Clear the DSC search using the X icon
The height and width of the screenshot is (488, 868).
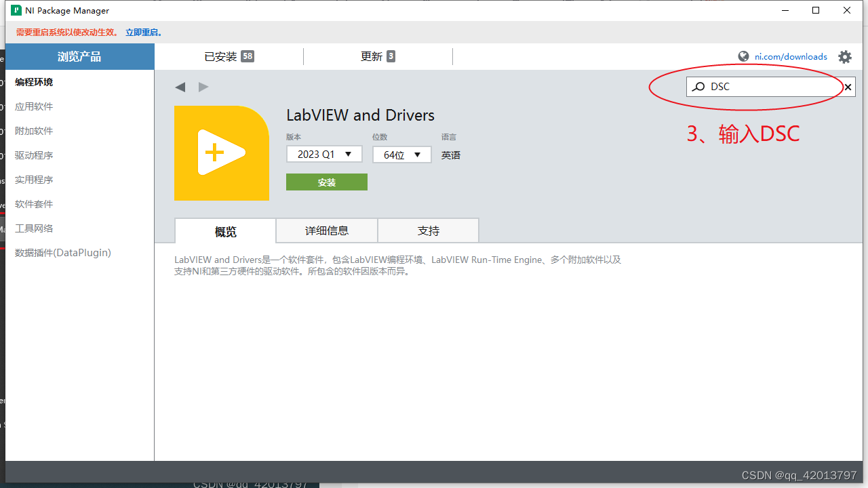pos(847,87)
